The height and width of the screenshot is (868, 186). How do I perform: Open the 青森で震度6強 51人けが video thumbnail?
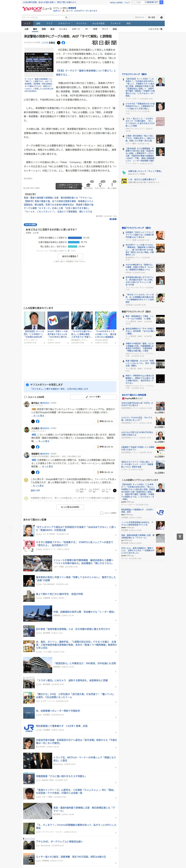pos(160,364)
